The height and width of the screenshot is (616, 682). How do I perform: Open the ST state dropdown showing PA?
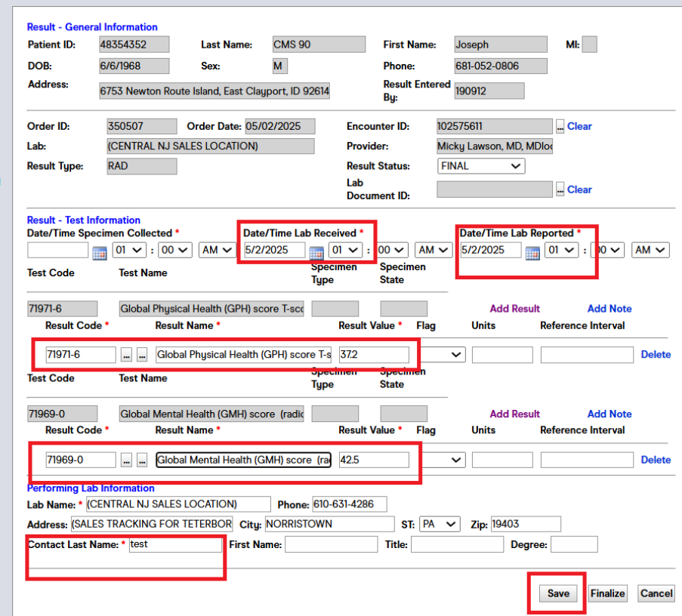click(440, 524)
